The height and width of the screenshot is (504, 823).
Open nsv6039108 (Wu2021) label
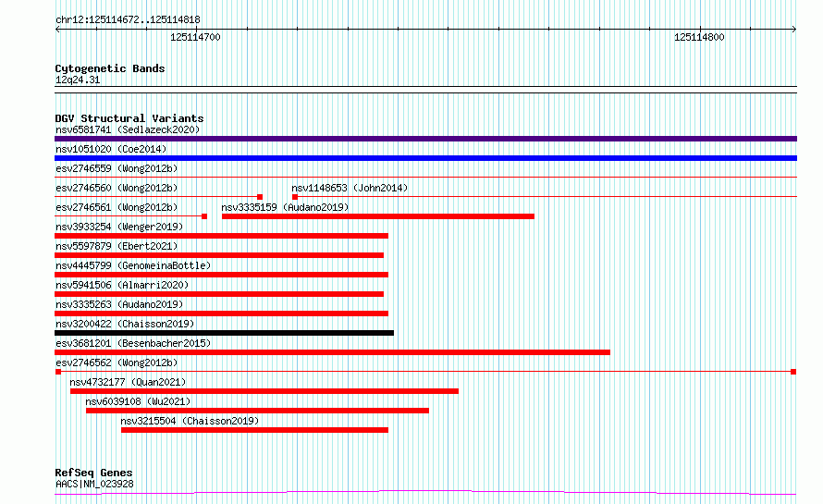(138, 401)
